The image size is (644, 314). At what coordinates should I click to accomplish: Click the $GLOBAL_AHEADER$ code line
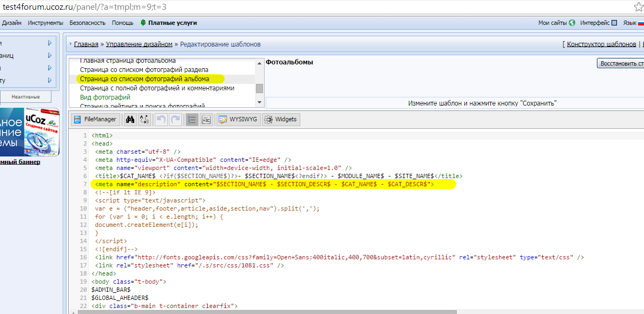coord(120,298)
